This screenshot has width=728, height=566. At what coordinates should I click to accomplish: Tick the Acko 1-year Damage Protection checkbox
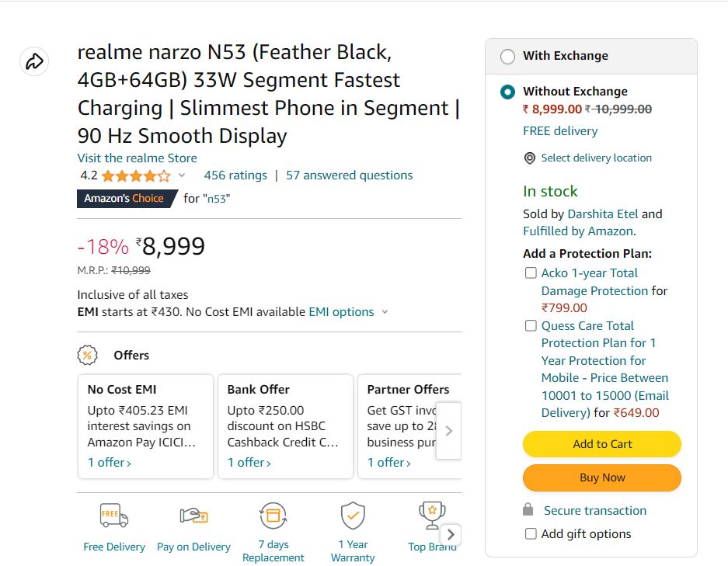[531, 273]
